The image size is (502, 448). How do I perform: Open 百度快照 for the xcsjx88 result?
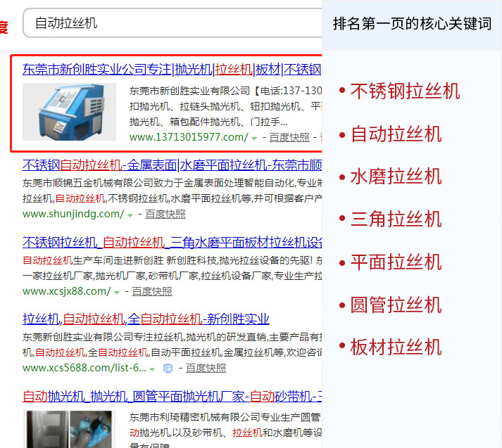click(x=152, y=291)
